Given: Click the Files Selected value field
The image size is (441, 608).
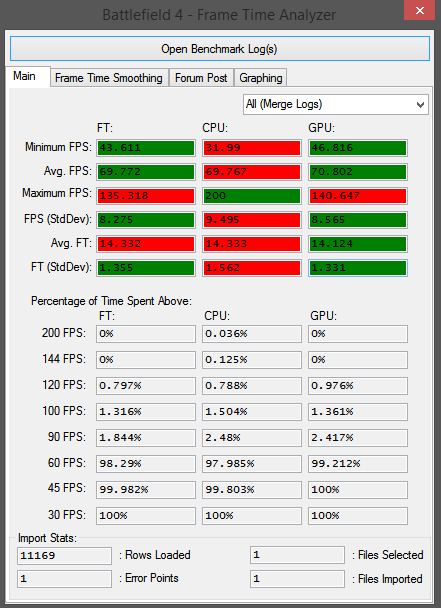Looking at the screenshot, I should click(297, 555).
